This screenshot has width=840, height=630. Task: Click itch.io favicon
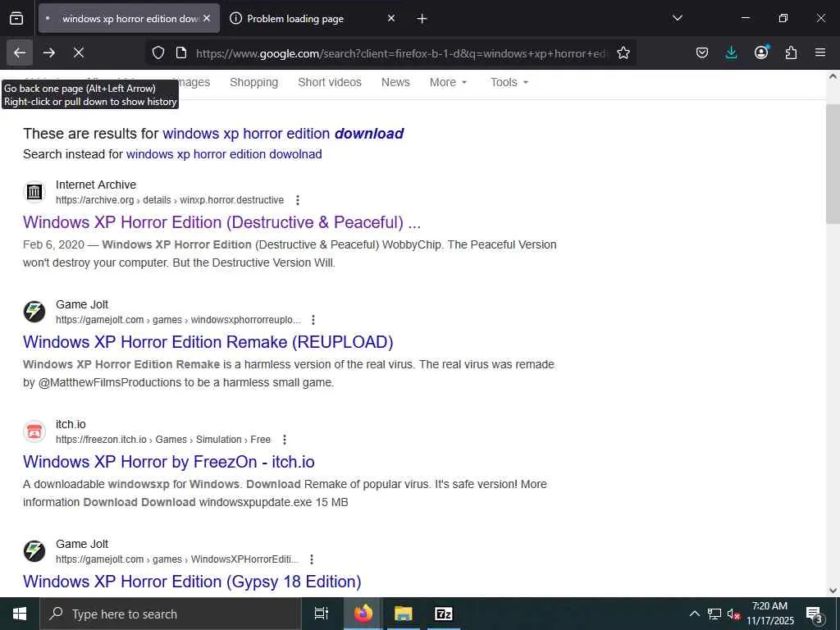pyautogui.click(x=34, y=431)
